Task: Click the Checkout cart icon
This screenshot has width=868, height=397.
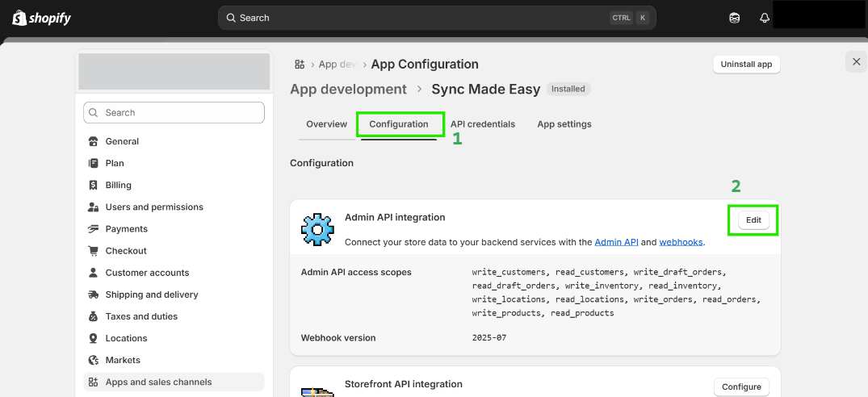Action: click(x=93, y=251)
